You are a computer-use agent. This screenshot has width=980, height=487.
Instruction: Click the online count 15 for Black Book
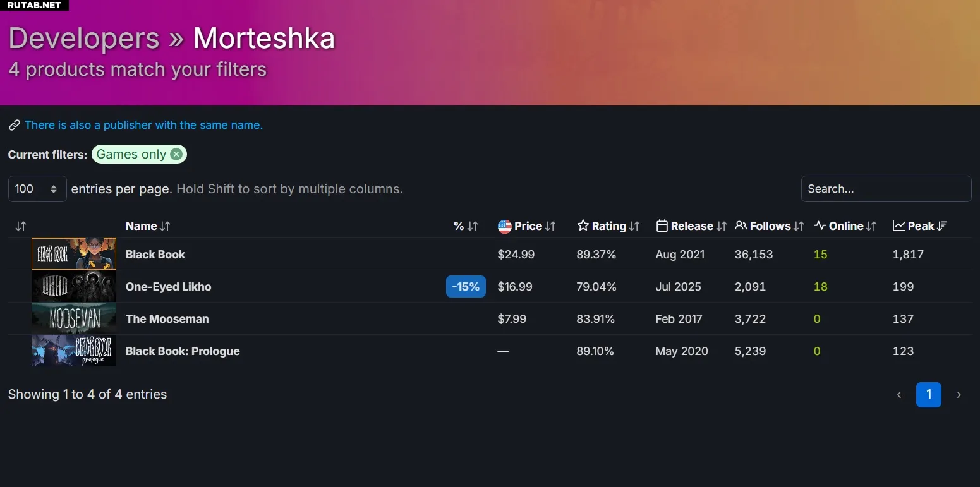point(821,255)
